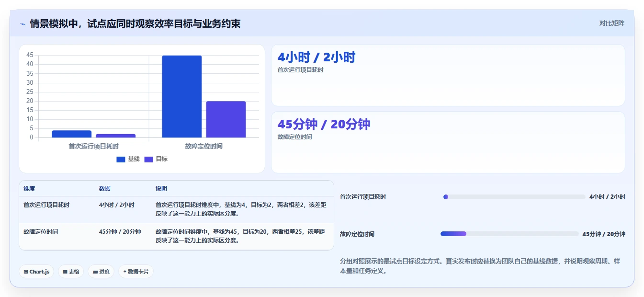644x297 pixels.
Task: Click the 首次运行项目耗时 progress bar
Action: pyautogui.click(x=514, y=197)
